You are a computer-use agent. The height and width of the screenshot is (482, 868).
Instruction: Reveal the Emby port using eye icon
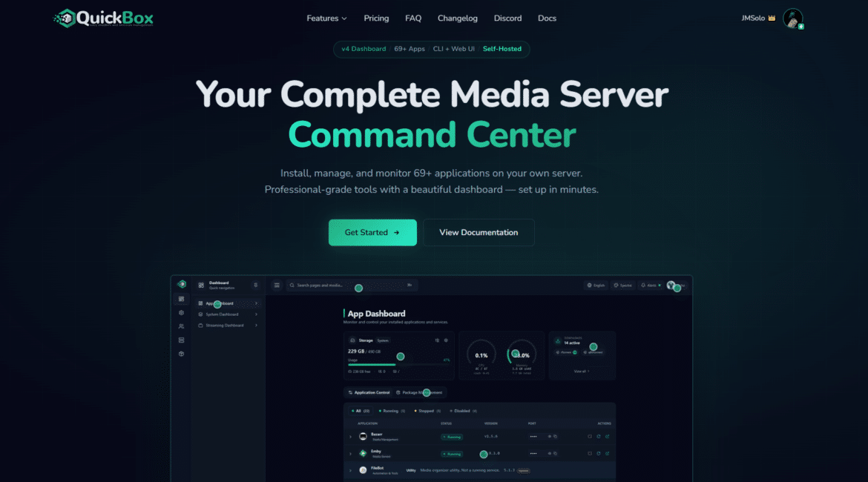[549, 453]
